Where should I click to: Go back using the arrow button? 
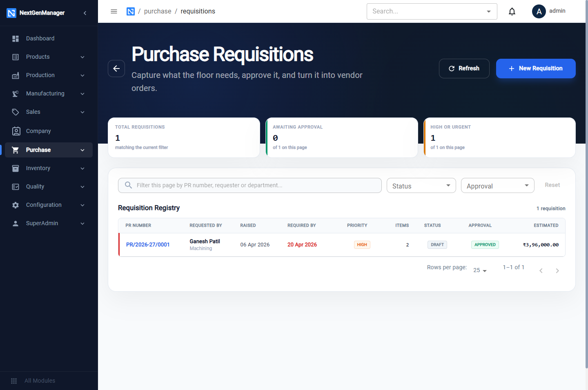coord(116,69)
